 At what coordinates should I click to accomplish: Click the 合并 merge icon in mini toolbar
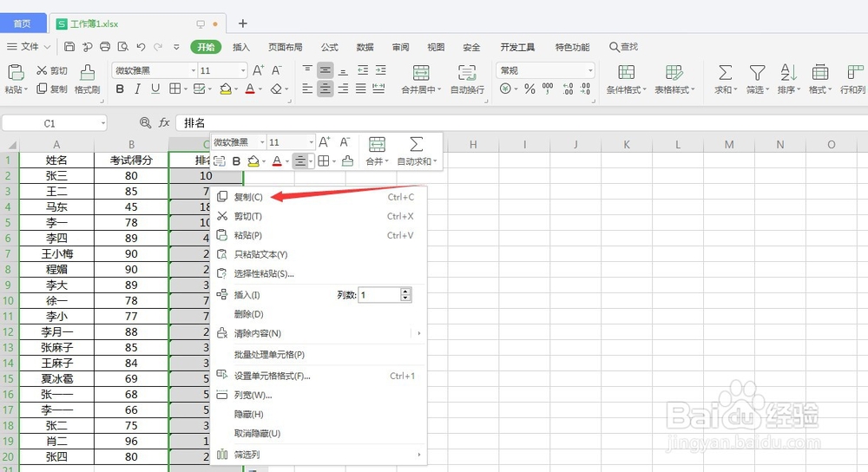[377, 144]
